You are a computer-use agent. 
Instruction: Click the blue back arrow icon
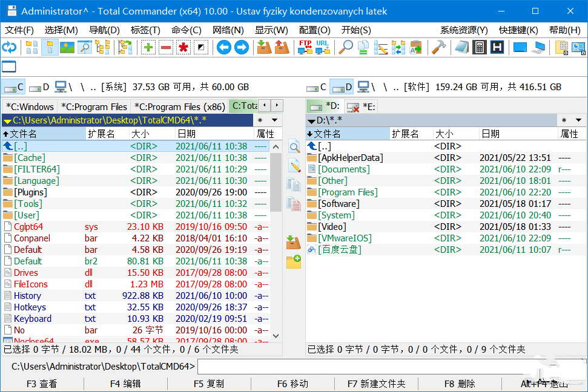pos(224,47)
